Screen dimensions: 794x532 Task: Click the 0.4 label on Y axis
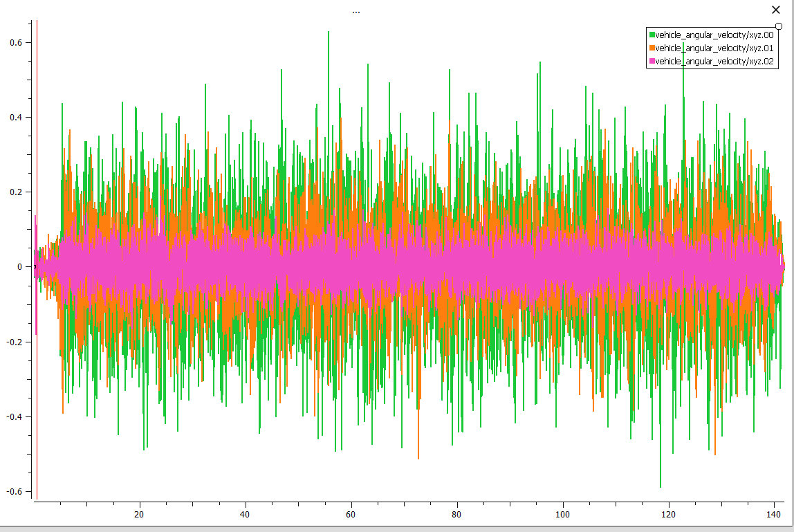point(15,117)
